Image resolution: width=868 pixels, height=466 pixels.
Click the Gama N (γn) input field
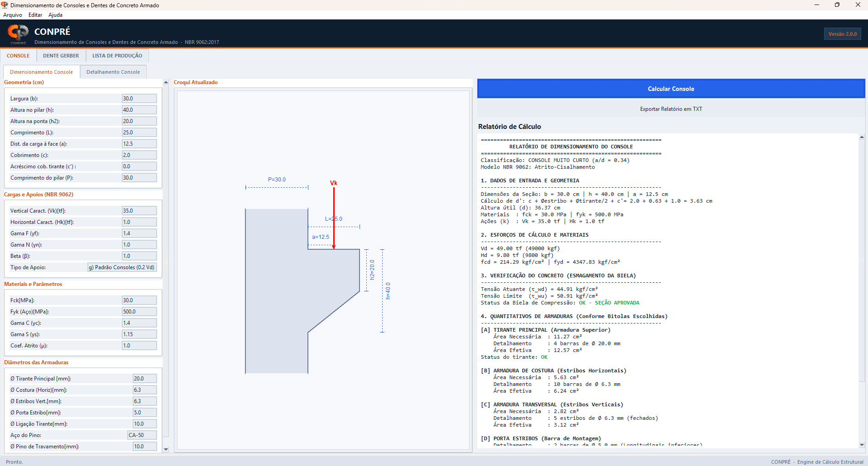pos(139,245)
